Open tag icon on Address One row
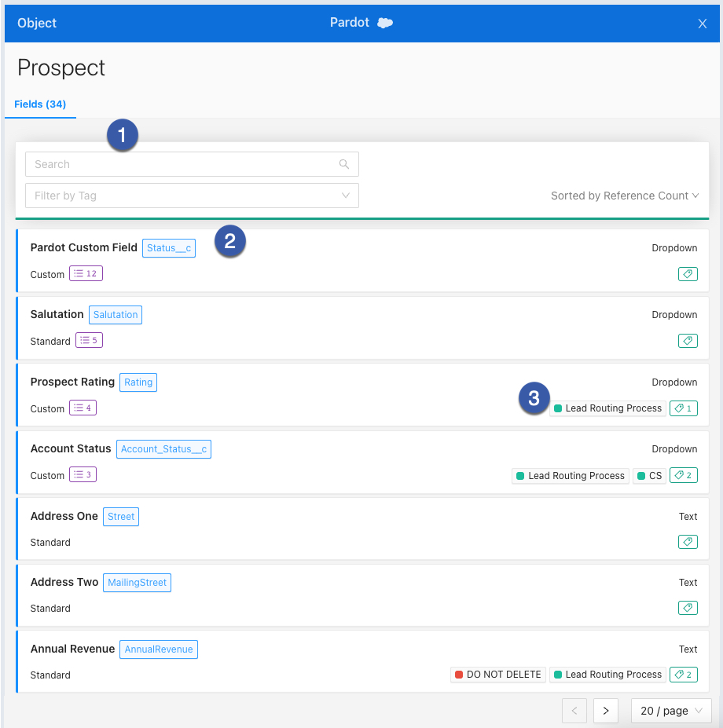 pyautogui.click(x=688, y=542)
